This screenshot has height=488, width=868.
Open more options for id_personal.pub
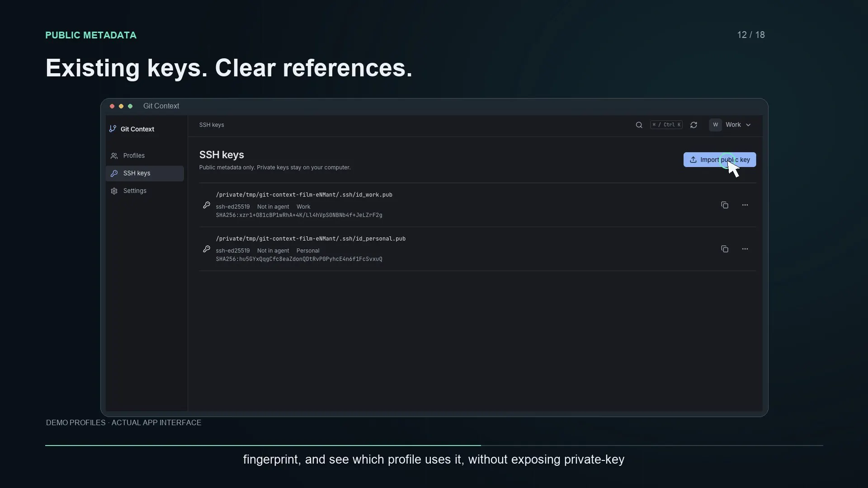[x=745, y=249]
